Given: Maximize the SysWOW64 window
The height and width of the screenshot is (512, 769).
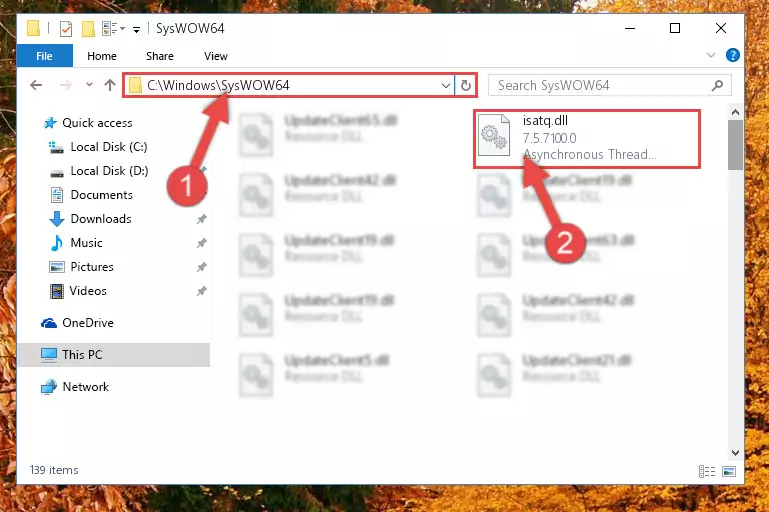Looking at the screenshot, I should point(675,28).
